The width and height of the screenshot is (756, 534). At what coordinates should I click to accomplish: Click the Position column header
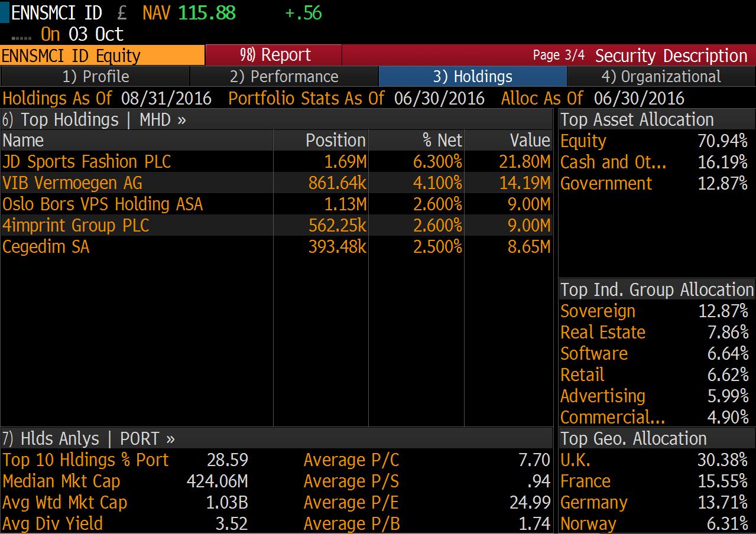pyautogui.click(x=321, y=141)
